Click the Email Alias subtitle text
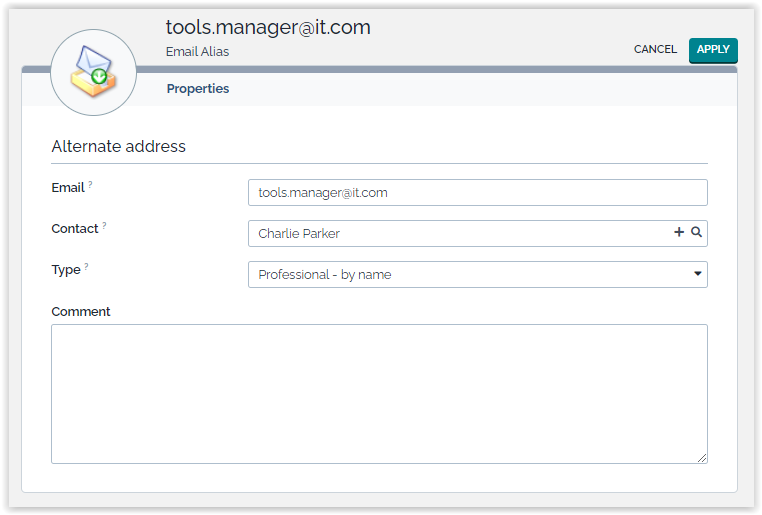Screen dimensions: 762x515 [x=197, y=52]
